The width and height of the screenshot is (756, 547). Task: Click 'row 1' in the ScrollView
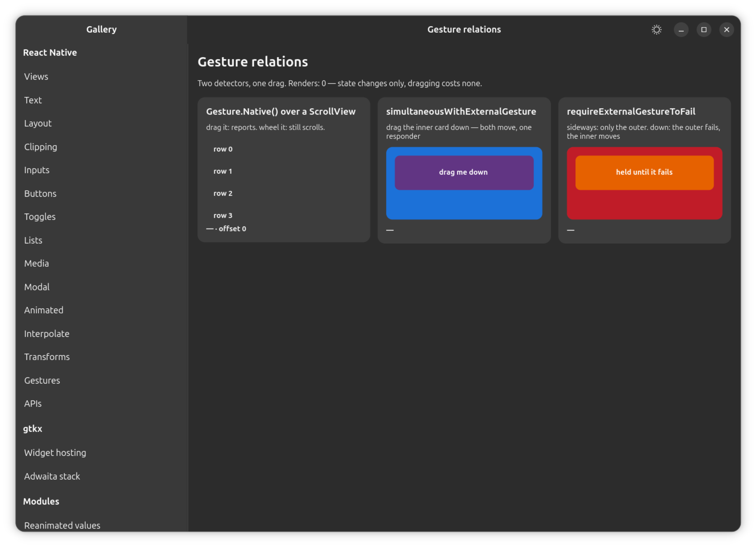click(223, 171)
